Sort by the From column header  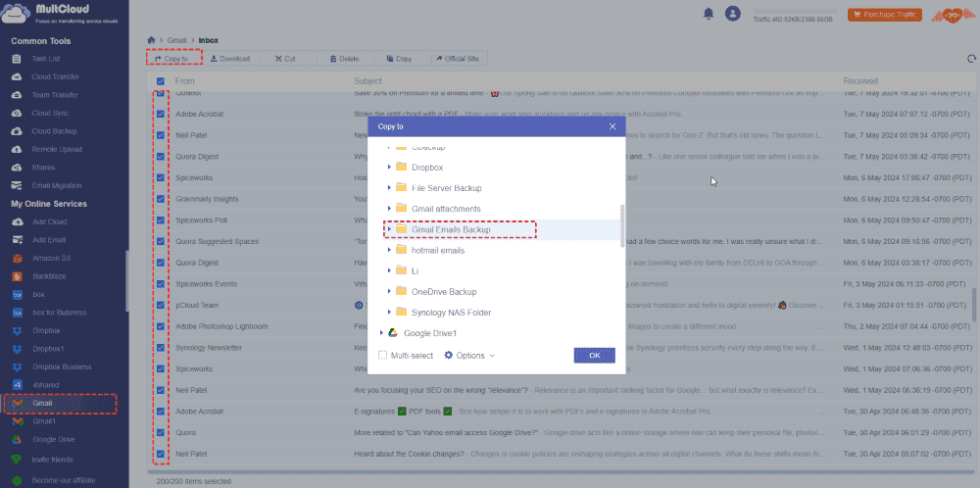click(x=184, y=81)
